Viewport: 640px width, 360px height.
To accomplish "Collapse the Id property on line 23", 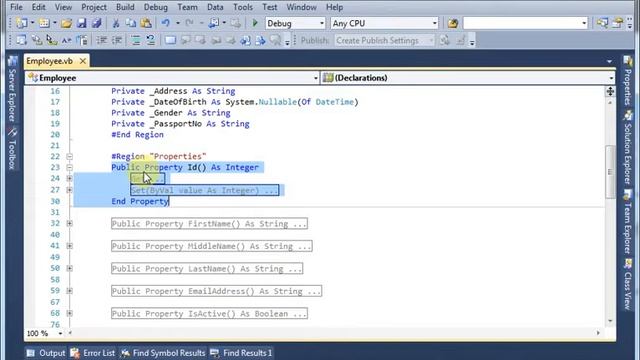I will pos(69,167).
